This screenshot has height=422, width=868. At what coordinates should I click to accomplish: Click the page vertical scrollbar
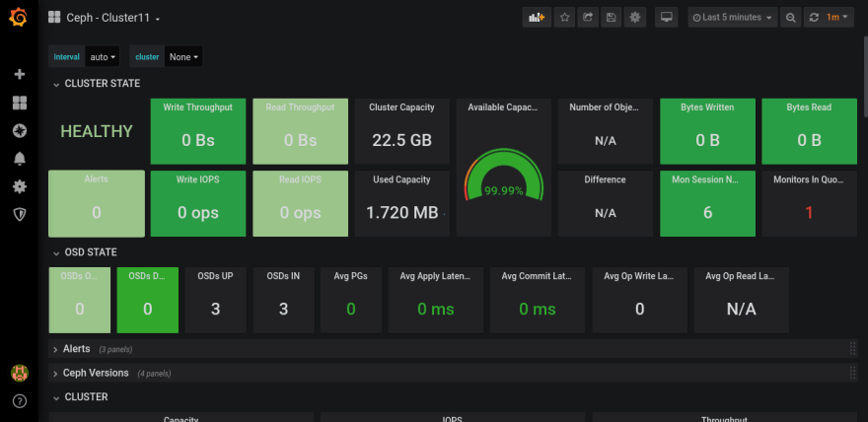click(865, 75)
